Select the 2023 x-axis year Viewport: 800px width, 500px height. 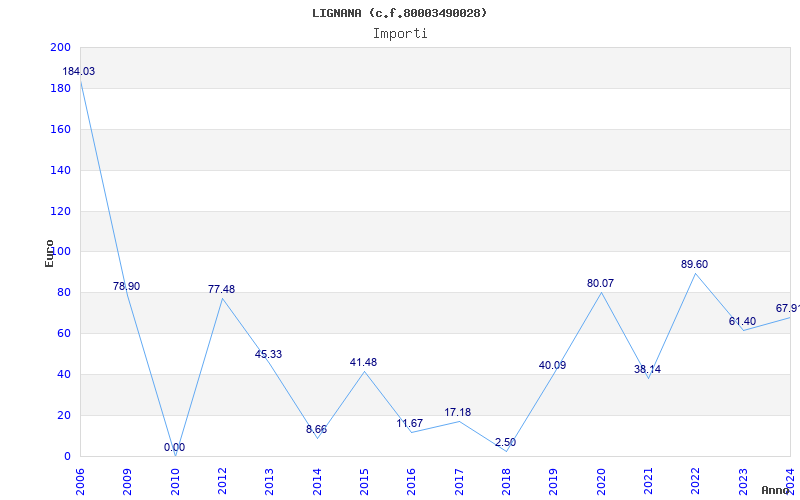pyautogui.click(x=743, y=482)
